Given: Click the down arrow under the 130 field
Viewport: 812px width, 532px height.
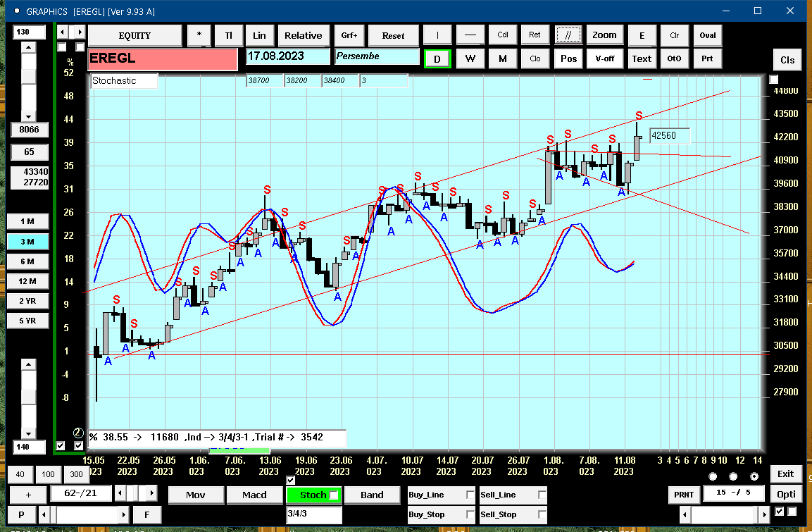Looking at the screenshot, I should (x=28, y=116).
